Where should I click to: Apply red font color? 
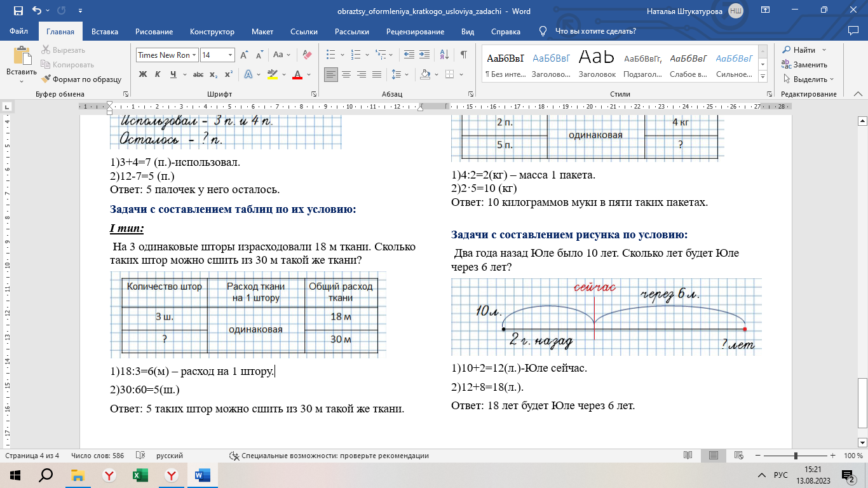pos(297,74)
